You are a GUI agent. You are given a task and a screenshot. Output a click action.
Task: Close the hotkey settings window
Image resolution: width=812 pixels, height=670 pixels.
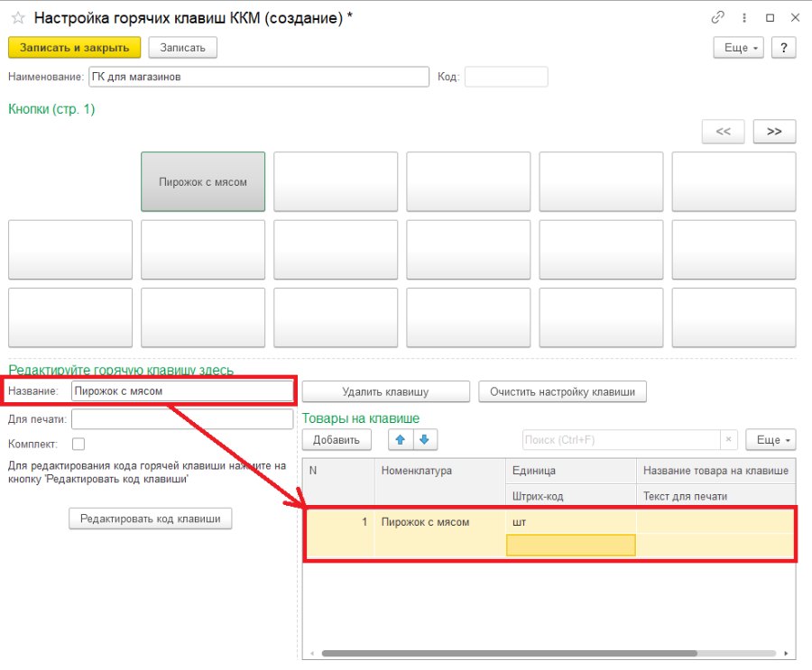796,18
